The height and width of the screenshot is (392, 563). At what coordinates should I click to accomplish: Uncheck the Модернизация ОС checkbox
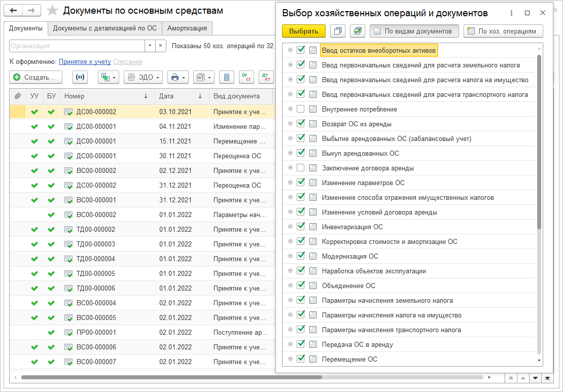point(301,256)
